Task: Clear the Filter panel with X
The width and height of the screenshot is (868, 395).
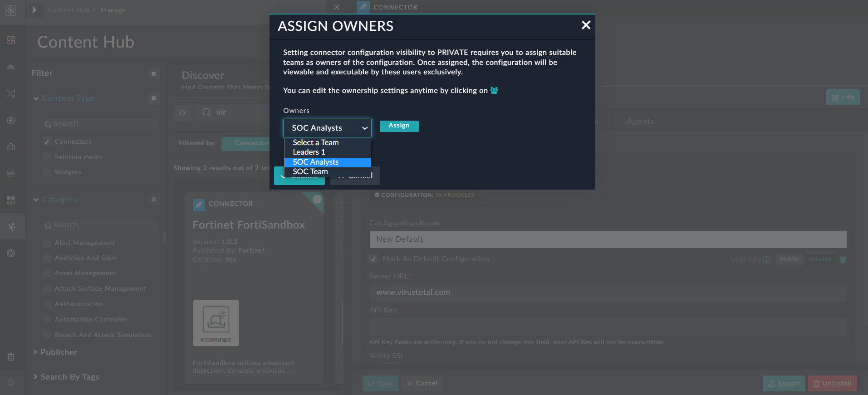Action: click(x=154, y=73)
